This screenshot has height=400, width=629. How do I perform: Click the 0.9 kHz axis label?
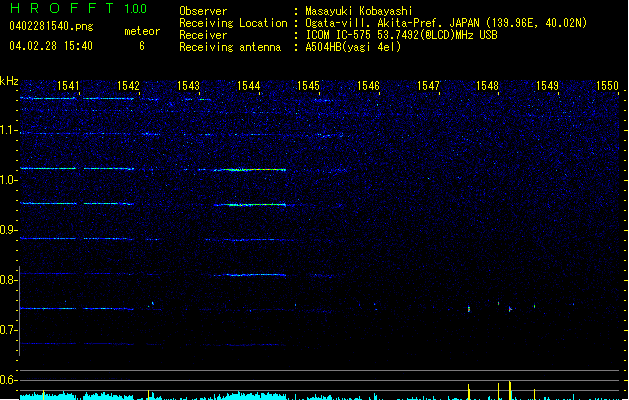click(x=8, y=230)
